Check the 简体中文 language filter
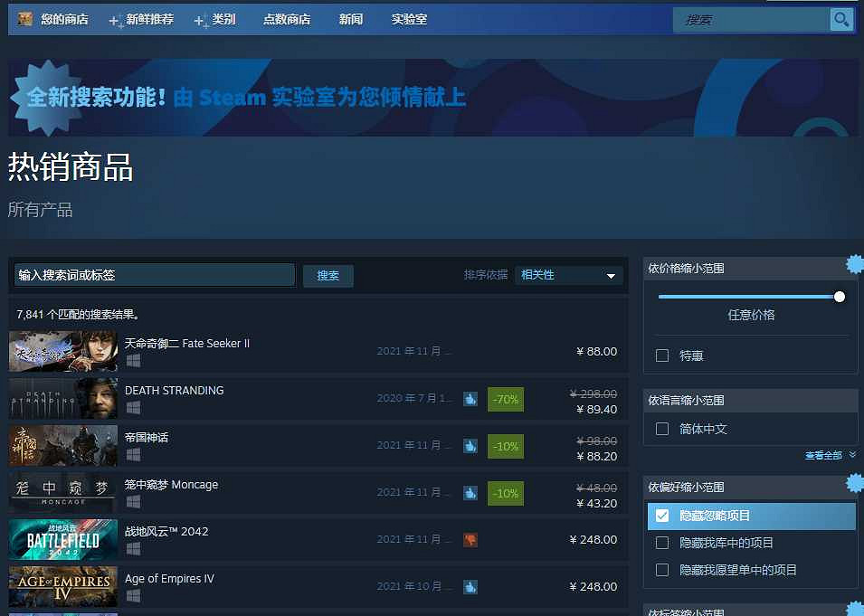Viewport: 864px width, 616px height. (661, 429)
